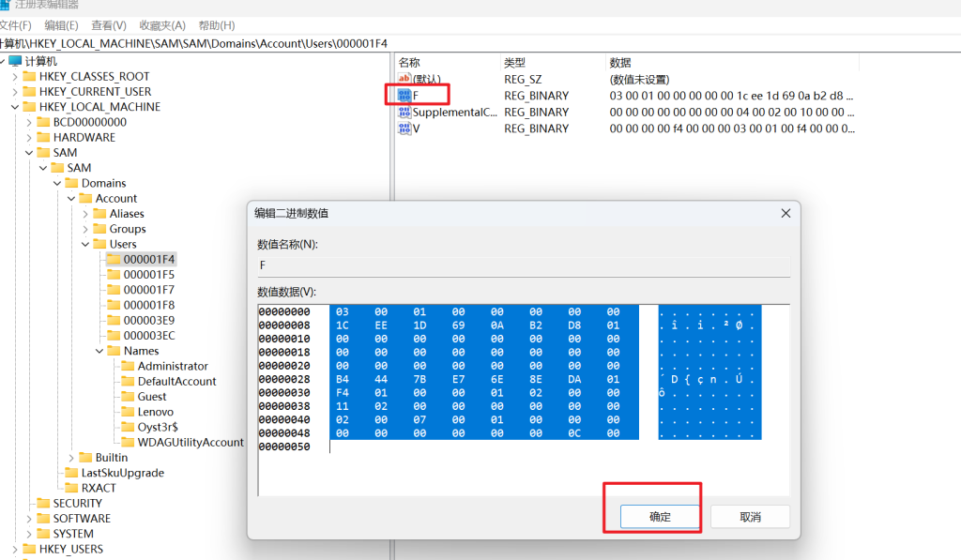Expand the Aliases key
Viewport: 961px width, 560px height.
pyautogui.click(x=85, y=214)
